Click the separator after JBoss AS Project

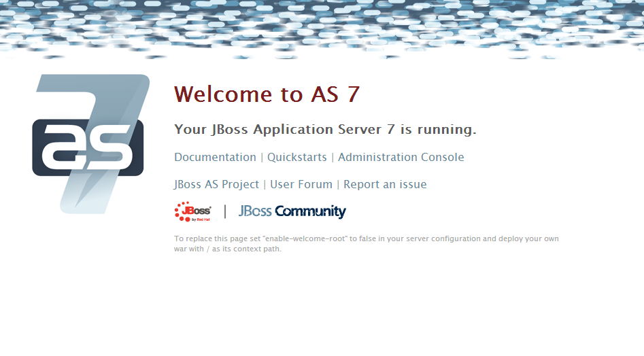point(265,185)
